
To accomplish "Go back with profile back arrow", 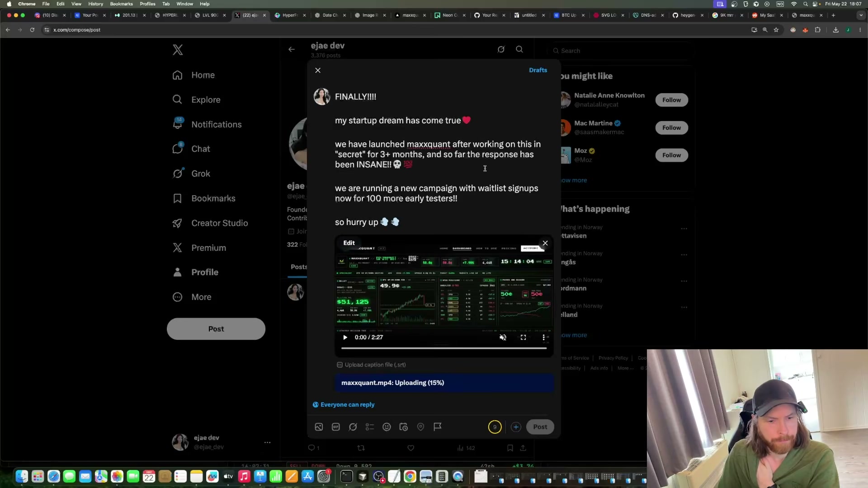I will (292, 49).
